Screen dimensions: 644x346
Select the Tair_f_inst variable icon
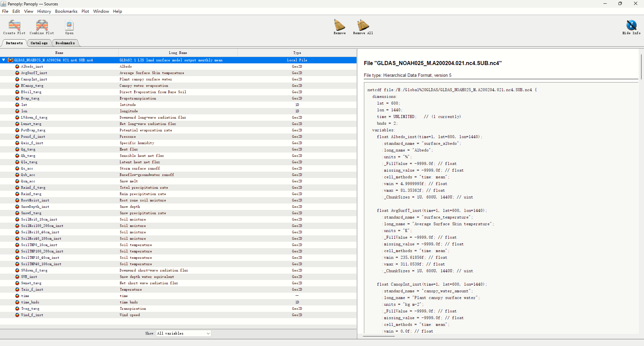coord(17,289)
